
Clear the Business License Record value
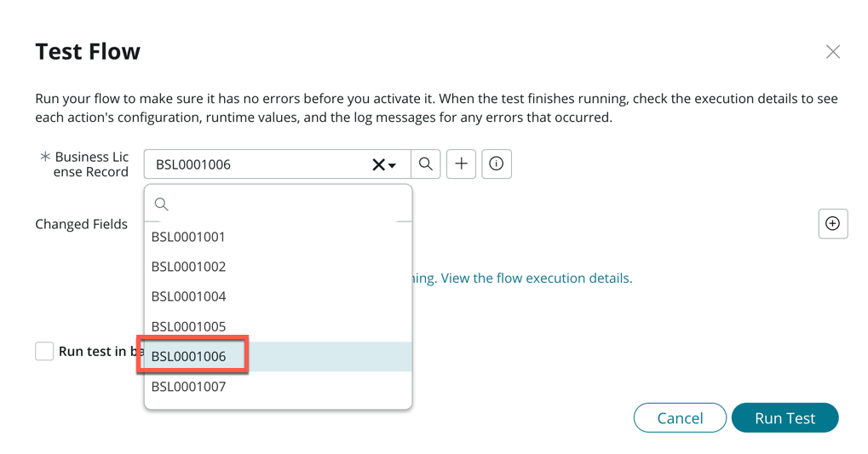point(378,164)
